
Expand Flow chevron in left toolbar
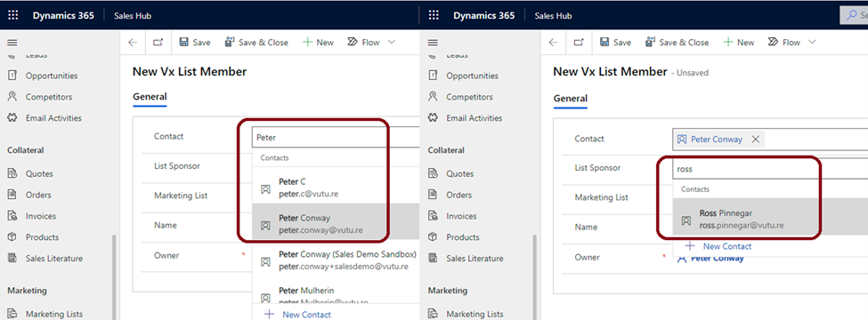coord(392,42)
